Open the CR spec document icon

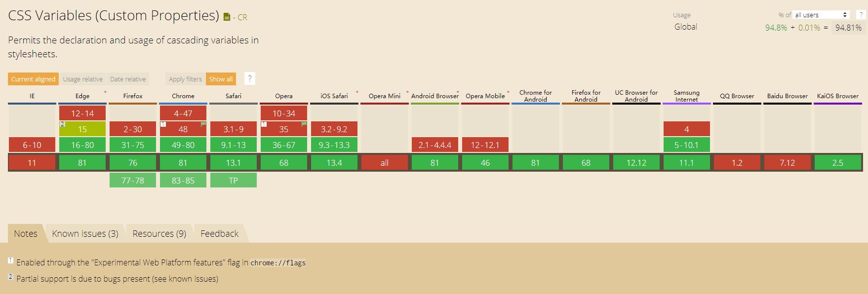click(x=227, y=17)
